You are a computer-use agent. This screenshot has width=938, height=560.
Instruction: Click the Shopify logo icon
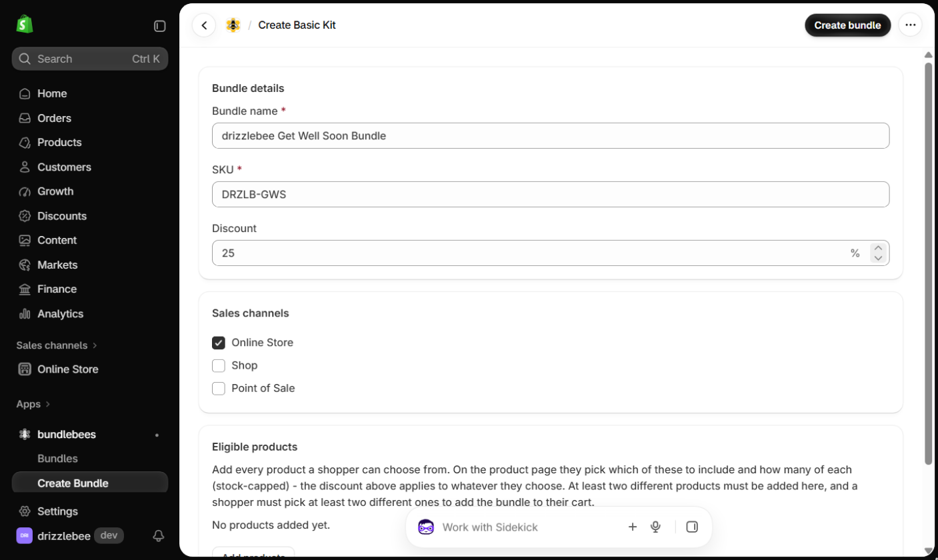[x=25, y=25]
